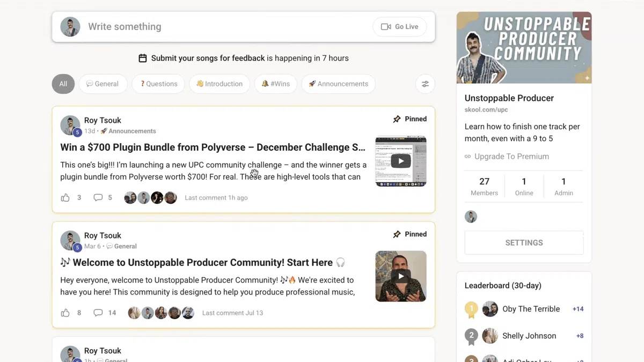View the 1 Admin count
Screen dimensions: 644x362
tap(563, 186)
